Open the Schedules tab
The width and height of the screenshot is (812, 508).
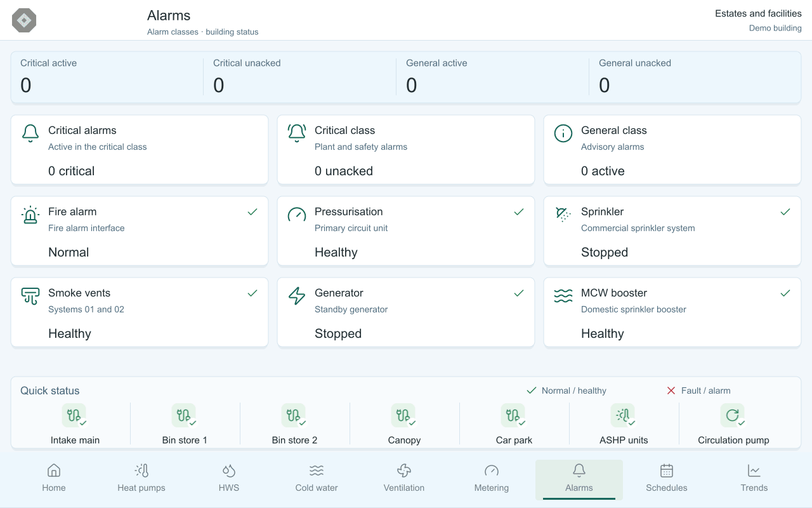click(667, 479)
